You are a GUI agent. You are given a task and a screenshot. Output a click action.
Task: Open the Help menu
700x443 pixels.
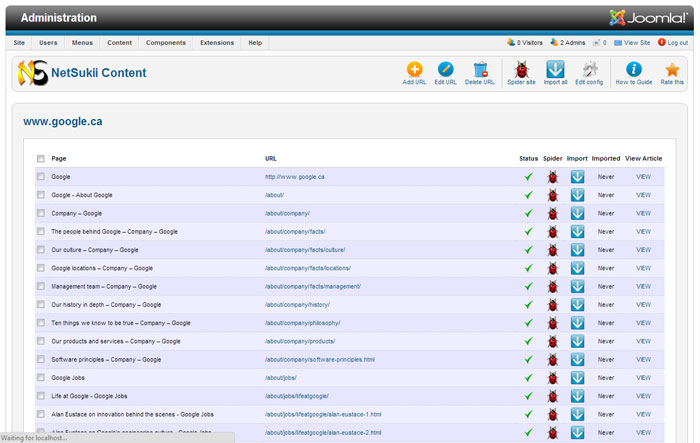point(255,43)
